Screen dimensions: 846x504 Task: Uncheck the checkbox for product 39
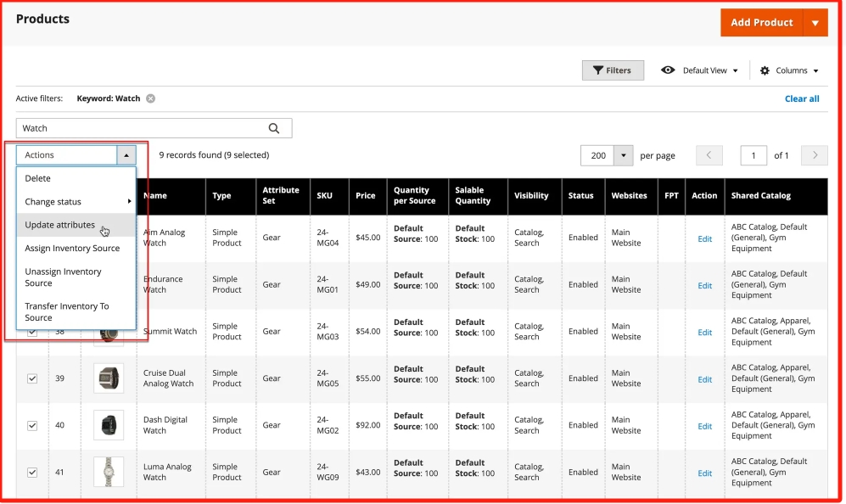32,378
